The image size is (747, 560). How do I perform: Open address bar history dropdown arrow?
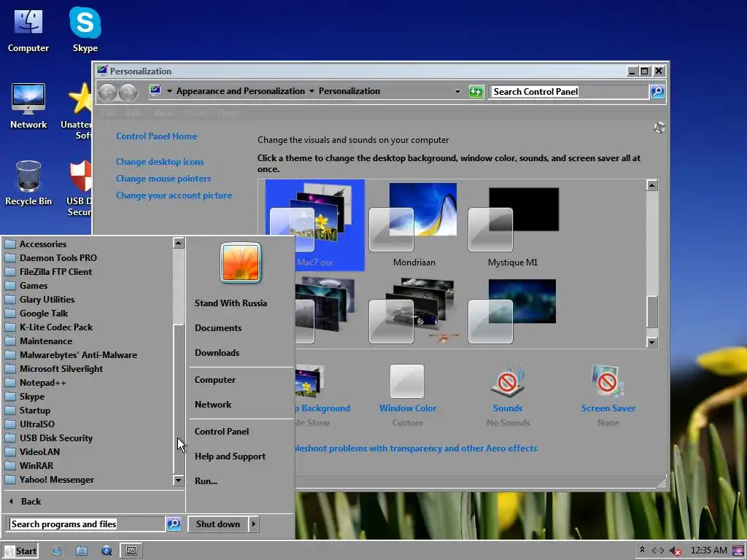[x=457, y=91]
